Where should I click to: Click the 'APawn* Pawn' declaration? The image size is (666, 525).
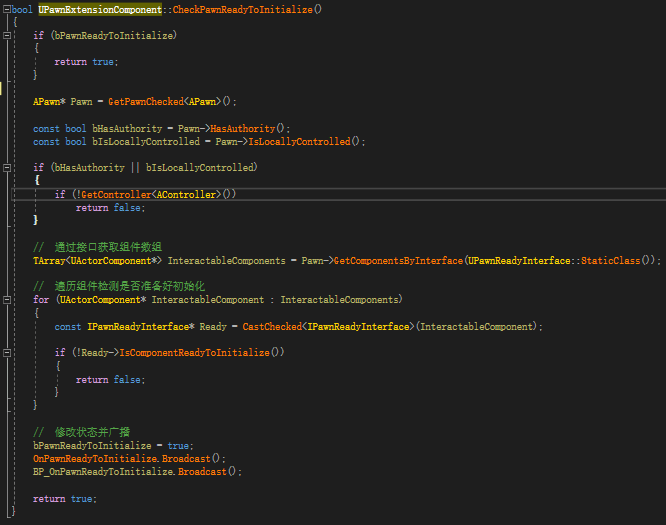tap(62, 102)
